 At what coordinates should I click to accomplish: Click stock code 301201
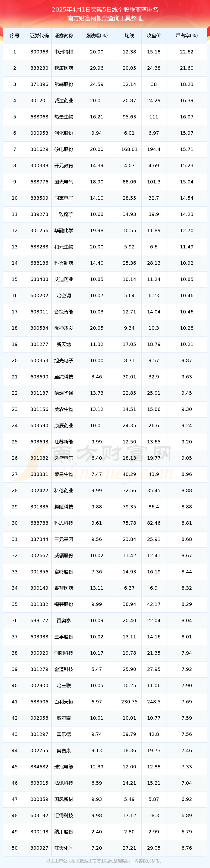[39, 100]
